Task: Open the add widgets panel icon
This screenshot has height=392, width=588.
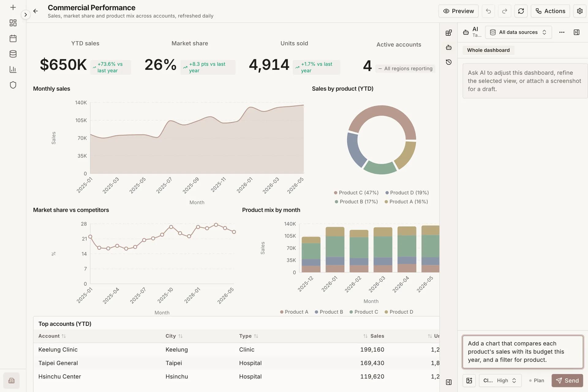Action: pos(449,32)
